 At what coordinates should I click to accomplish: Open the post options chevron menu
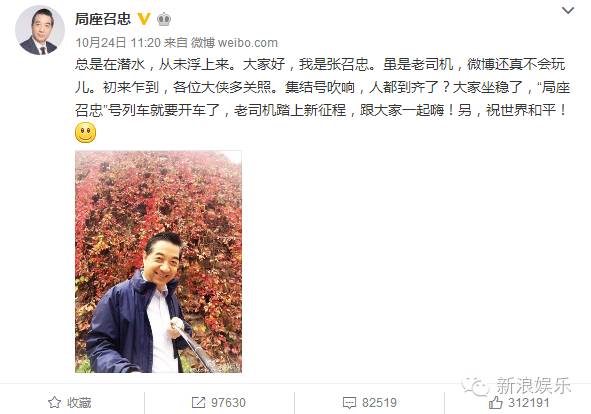tap(568, 11)
